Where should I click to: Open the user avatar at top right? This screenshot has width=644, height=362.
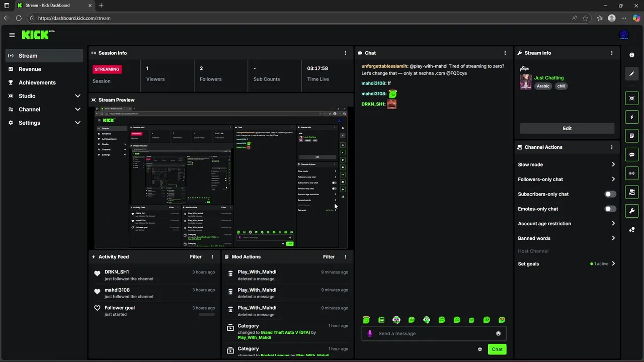(624, 35)
